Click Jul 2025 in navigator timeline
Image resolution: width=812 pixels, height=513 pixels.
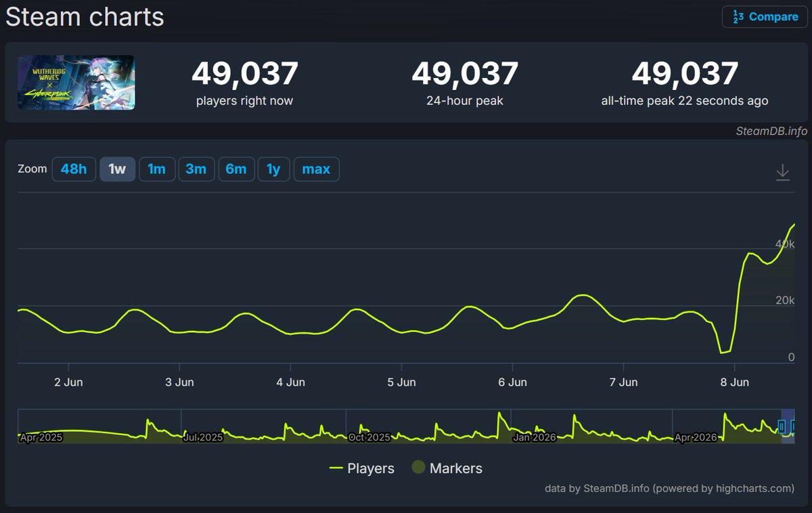click(x=203, y=437)
